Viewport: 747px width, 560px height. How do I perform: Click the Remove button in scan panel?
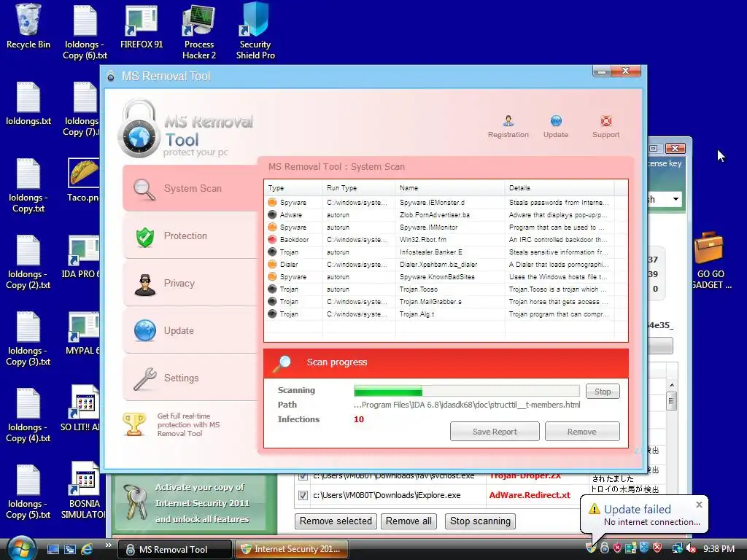pos(581,432)
